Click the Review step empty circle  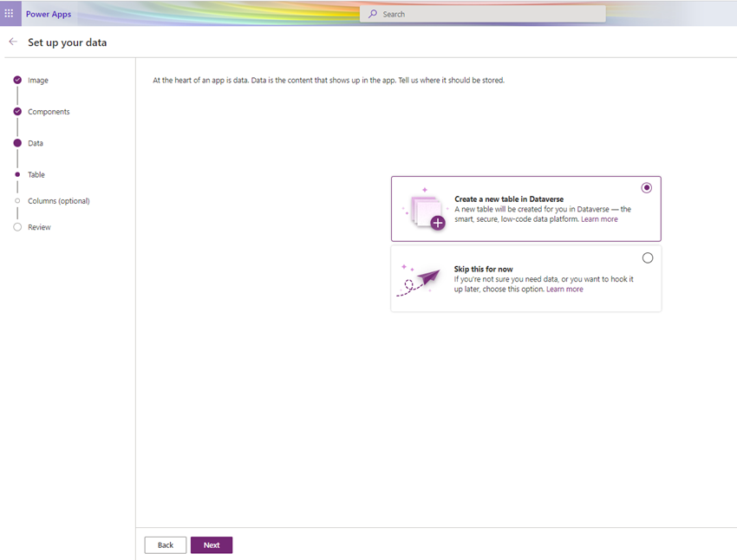(x=17, y=227)
